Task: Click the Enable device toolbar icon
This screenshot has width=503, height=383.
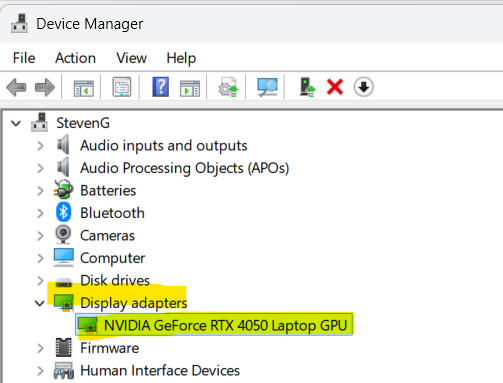Action: 307,87
